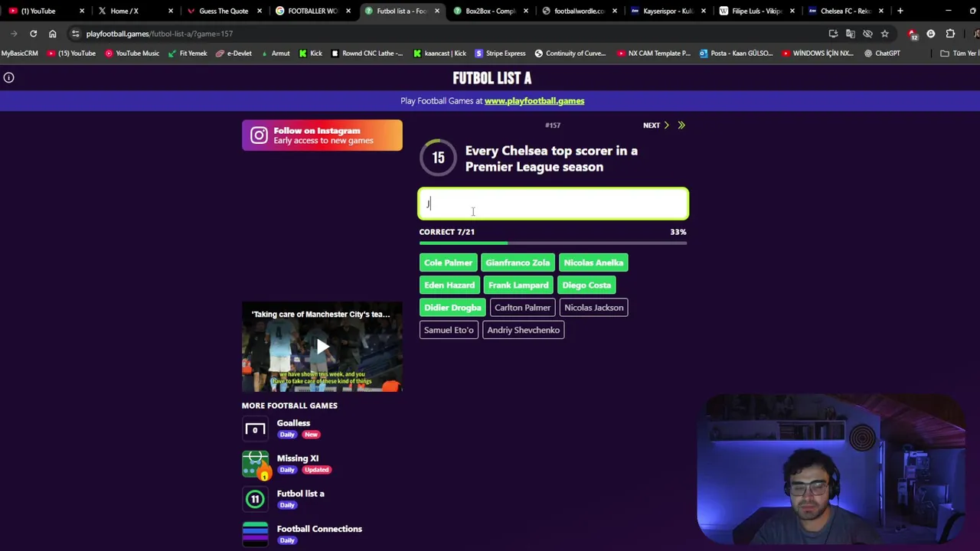The width and height of the screenshot is (980, 551).
Task: Click the Goalless game link
Action: (x=293, y=423)
